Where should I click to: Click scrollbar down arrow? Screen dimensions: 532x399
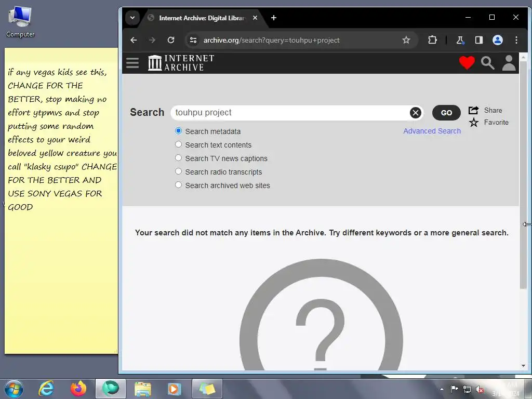click(523, 366)
